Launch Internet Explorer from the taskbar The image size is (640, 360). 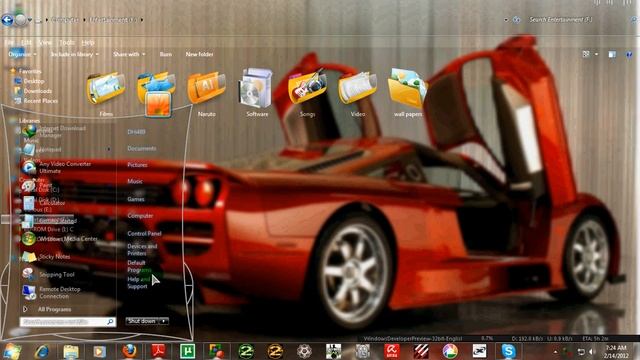pos(42,351)
